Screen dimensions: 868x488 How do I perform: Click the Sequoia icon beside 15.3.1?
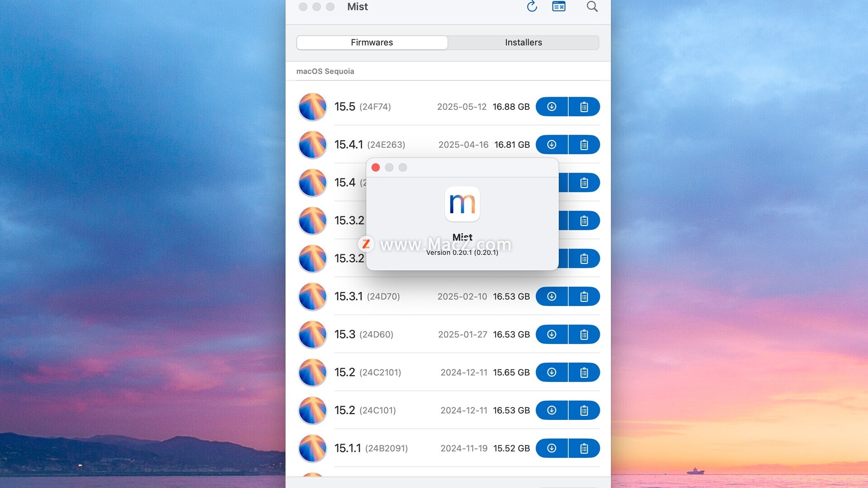(x=312, y=296)
